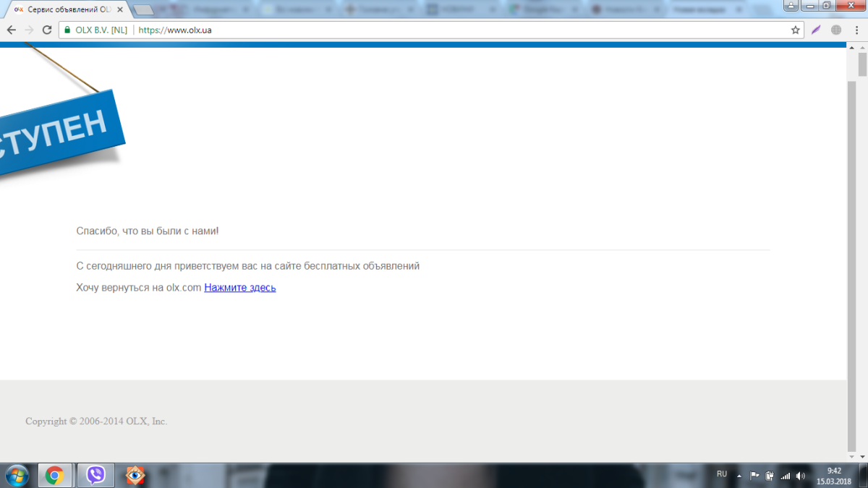
Task: Click the browser back arrow
Action: pyautogui.click(x=12, y=30)
